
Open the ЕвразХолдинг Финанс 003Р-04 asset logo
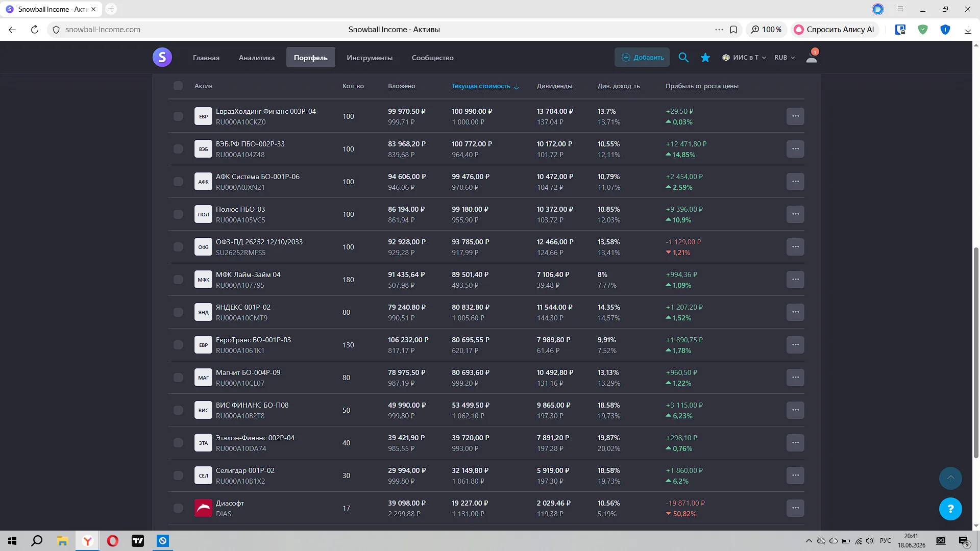pos(203,116)
